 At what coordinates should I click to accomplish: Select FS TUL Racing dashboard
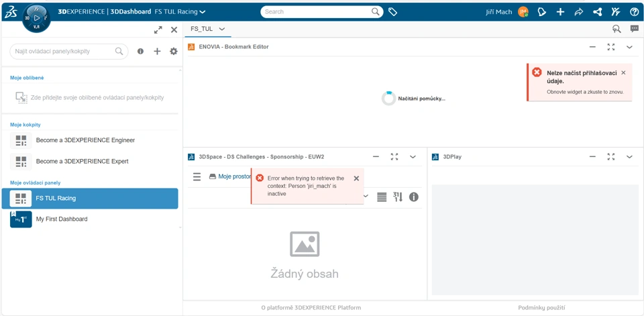click(90, 199)
